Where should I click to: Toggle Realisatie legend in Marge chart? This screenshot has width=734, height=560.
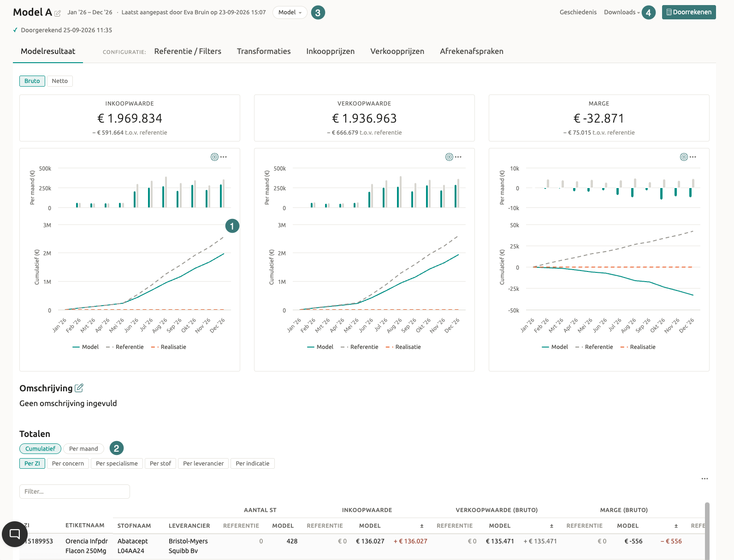[638, 347]
